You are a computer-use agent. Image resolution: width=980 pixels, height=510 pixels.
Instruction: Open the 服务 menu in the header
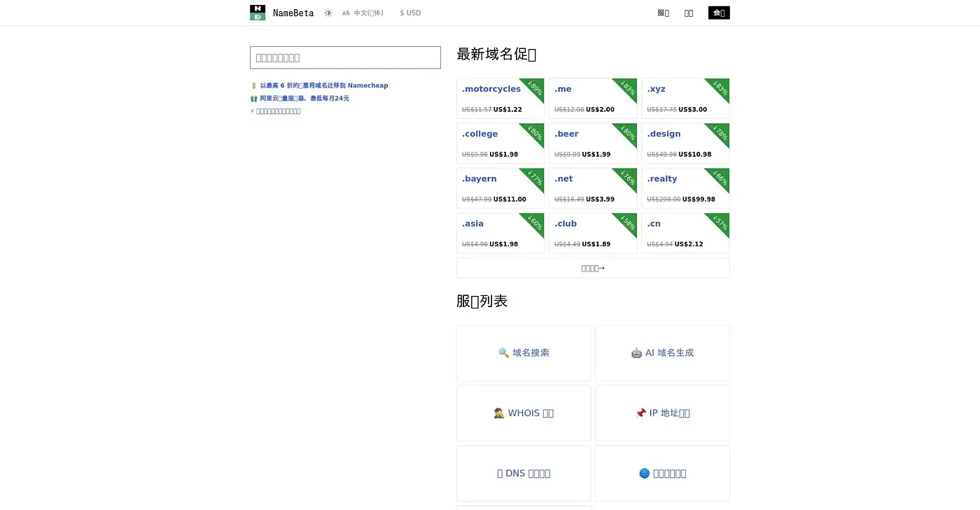click(663, 13)
